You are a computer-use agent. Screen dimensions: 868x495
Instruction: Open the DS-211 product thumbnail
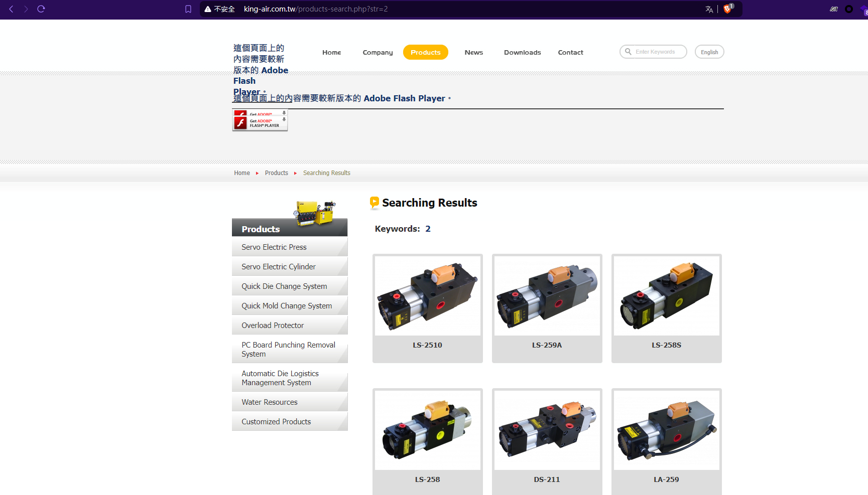547,430
